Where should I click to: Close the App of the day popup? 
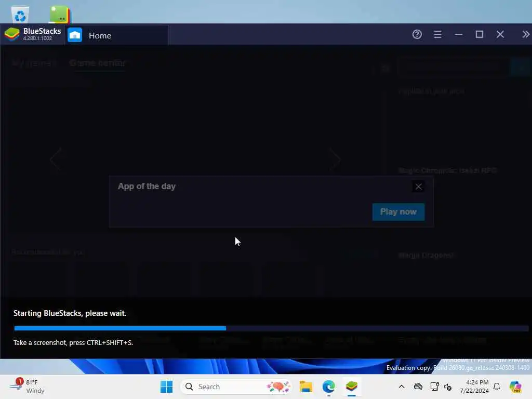pyautogui.click(x=418, y=187)
